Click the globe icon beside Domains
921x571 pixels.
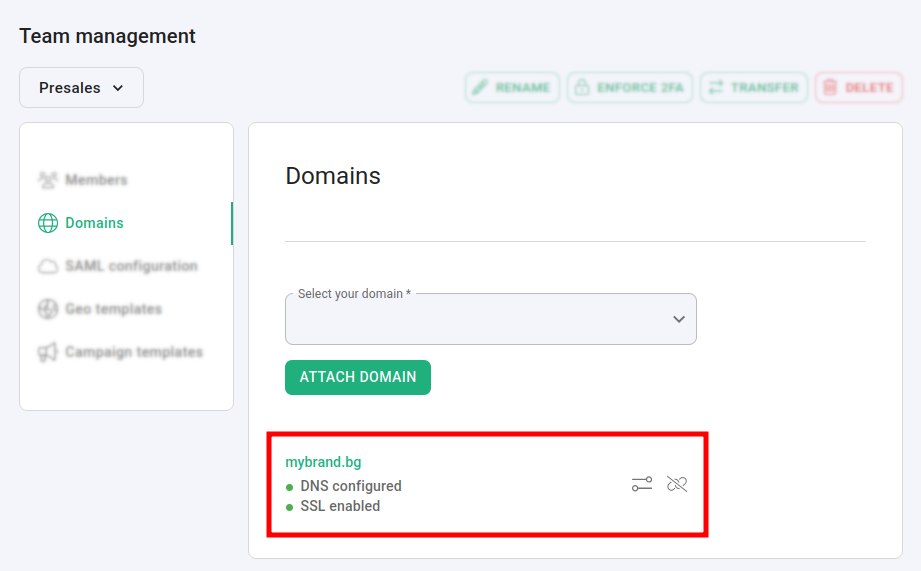(48, 223)
